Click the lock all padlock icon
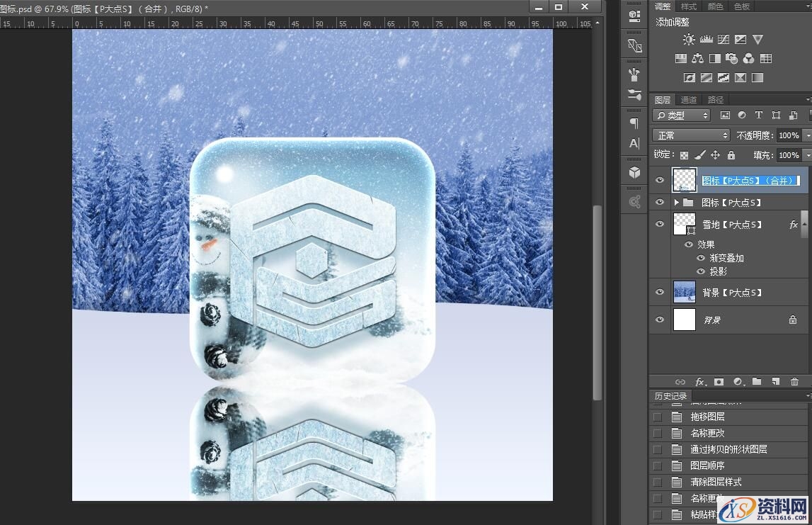Viewport: 812px width, 525px height. (x=731, y=155)
